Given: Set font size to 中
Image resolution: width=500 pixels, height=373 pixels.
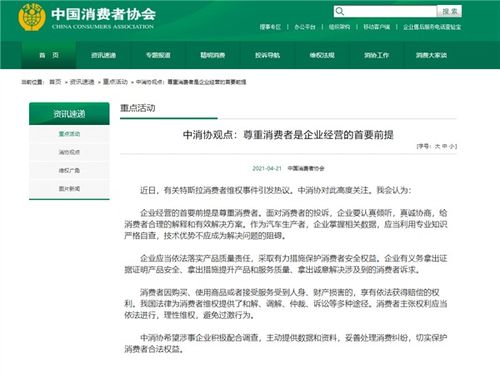Looking at the screenshot, I should (x=445, y=146).
